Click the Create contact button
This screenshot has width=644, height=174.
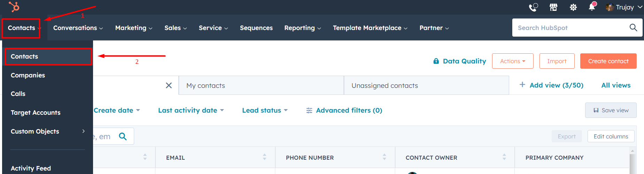coord(608,61)
